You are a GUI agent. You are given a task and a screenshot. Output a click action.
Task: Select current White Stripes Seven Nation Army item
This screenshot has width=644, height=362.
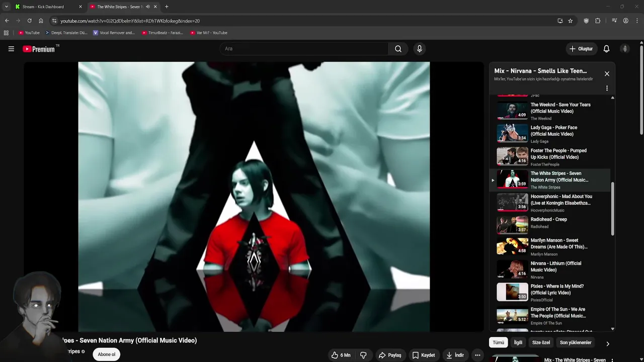(x=550, y=180)
